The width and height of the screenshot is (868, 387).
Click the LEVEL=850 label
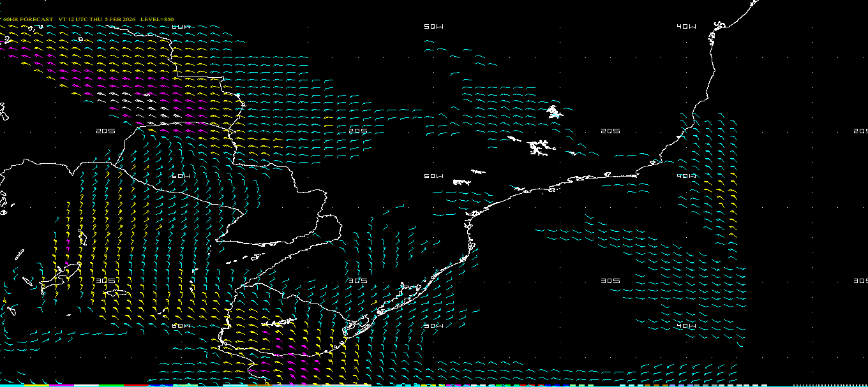click(x=157, y=20)
